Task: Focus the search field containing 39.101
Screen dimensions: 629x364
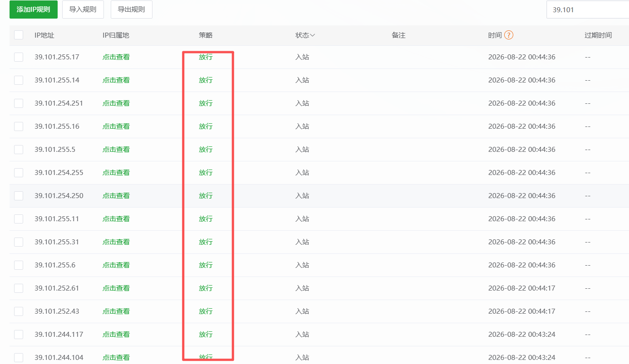Action: [x=588, y=10]
